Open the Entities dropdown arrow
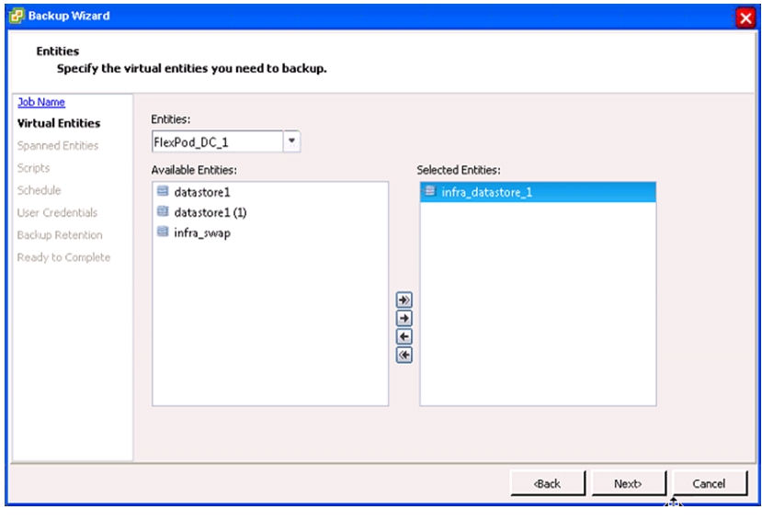 [291, 141]
